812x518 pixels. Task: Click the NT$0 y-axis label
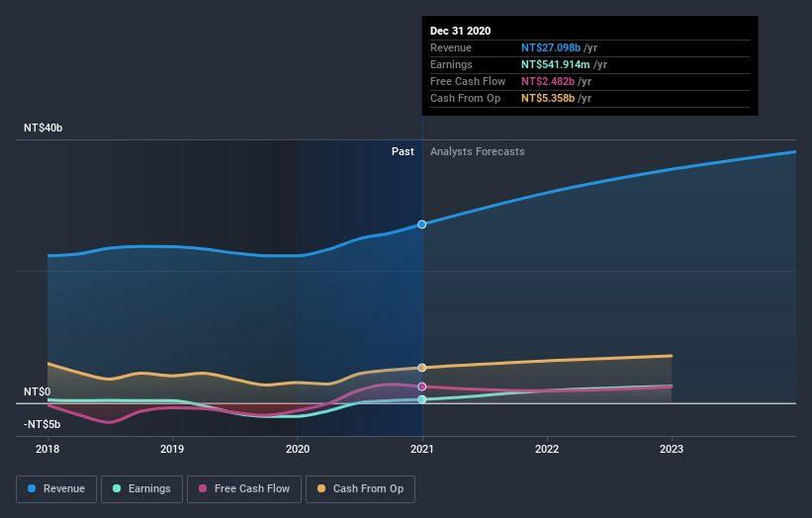[38, 391]
